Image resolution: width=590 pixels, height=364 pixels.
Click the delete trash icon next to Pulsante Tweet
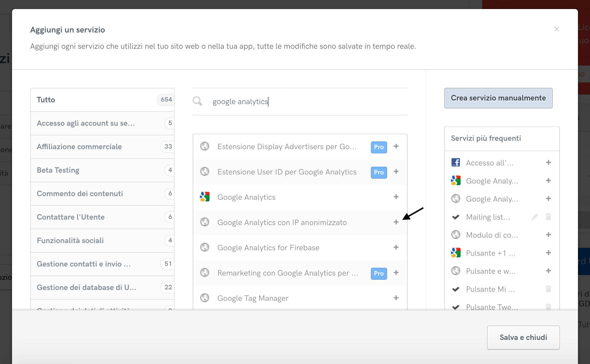548,307
